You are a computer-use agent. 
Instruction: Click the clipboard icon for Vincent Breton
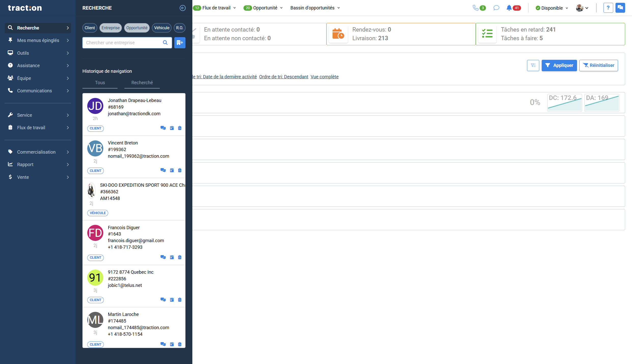180,170
